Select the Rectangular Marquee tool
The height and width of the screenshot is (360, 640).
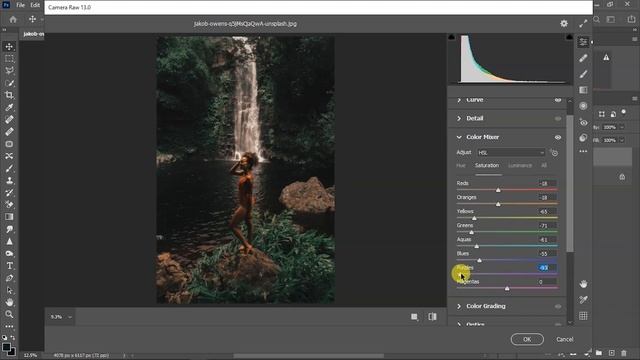point(9,59)
